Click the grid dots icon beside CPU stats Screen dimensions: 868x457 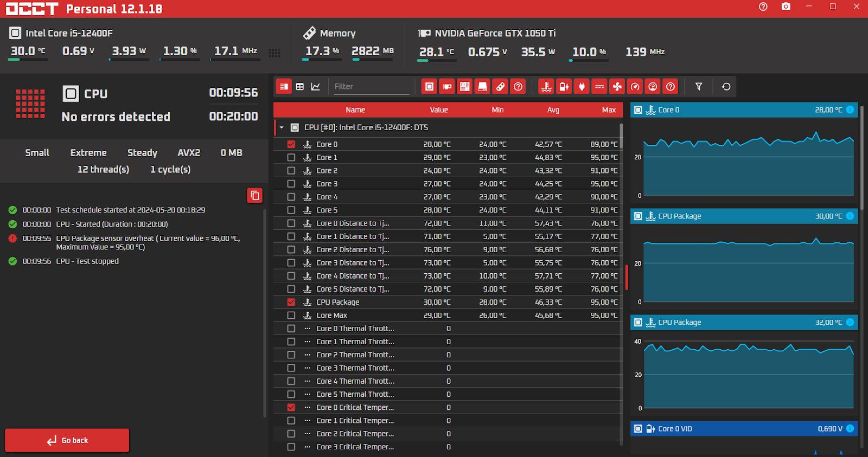pyautogui.click(x=275, y=53)
